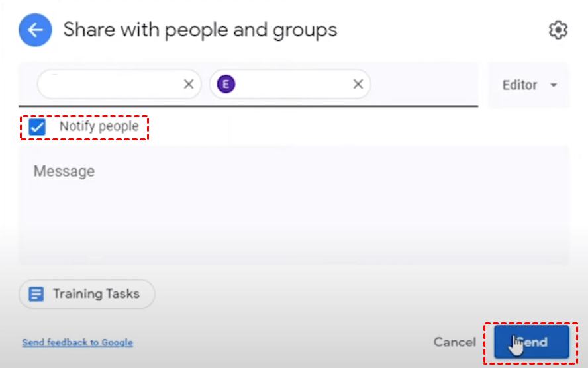
Task: Click empty recipient field after the chips
Action: pyautogui.click(x=424, y=84)
